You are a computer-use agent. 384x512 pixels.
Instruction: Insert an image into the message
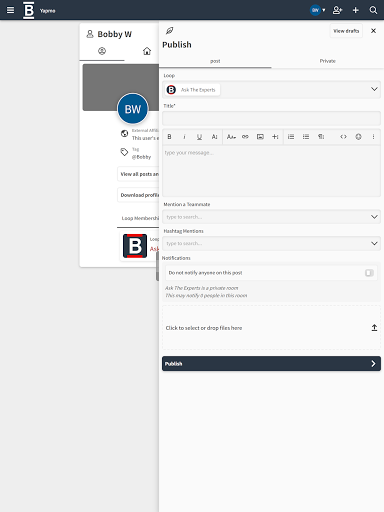(260, 137)
